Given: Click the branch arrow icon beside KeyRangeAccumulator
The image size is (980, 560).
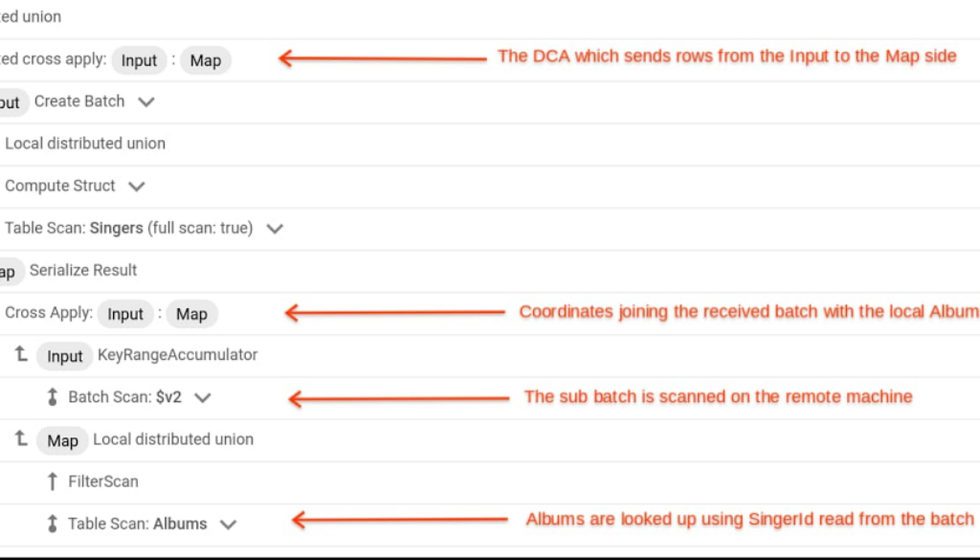Looking at the screenshot, I should [x=21, y=354].
